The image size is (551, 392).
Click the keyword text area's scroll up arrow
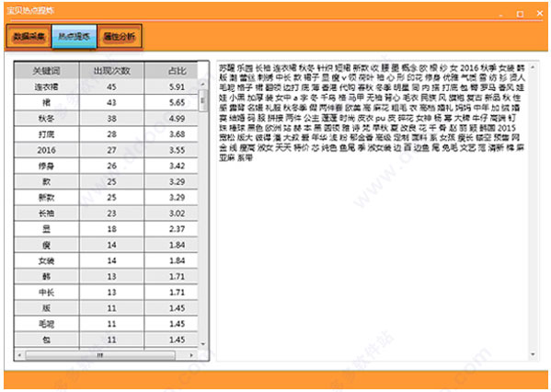534,67
